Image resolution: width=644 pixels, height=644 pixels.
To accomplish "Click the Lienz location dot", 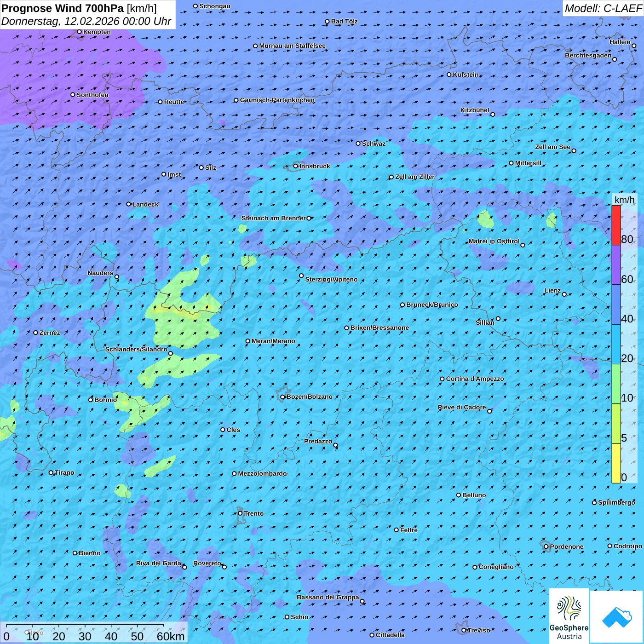I will click(564, 294).
